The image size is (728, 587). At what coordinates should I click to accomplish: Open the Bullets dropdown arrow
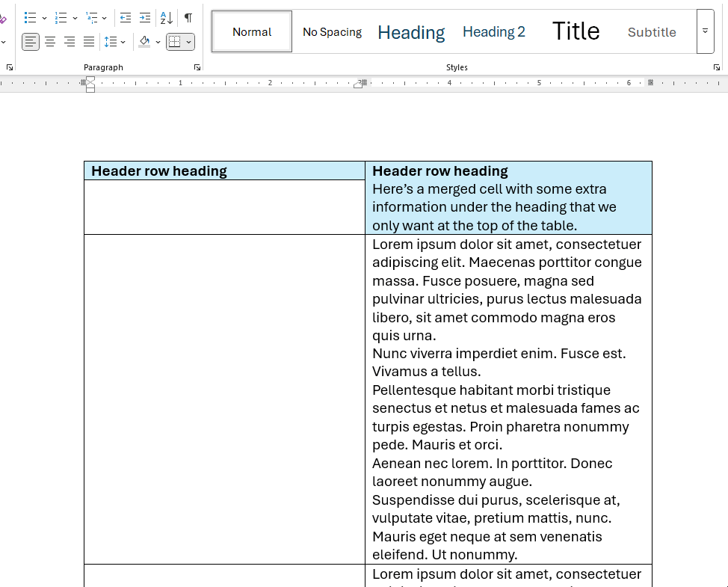(44, 18)
